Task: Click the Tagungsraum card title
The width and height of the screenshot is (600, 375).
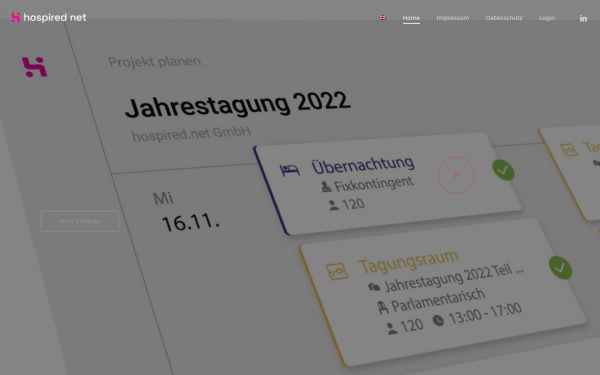Action: point(408,262)
